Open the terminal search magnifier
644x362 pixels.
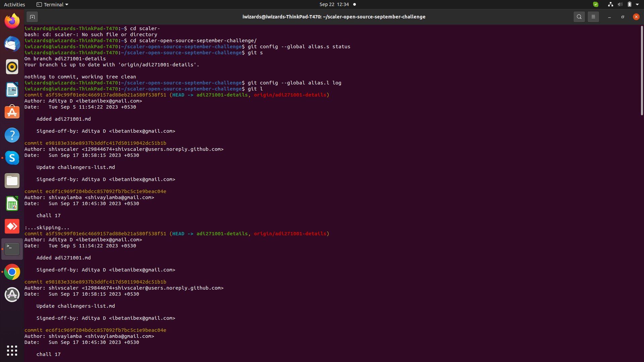coord(579,16)
